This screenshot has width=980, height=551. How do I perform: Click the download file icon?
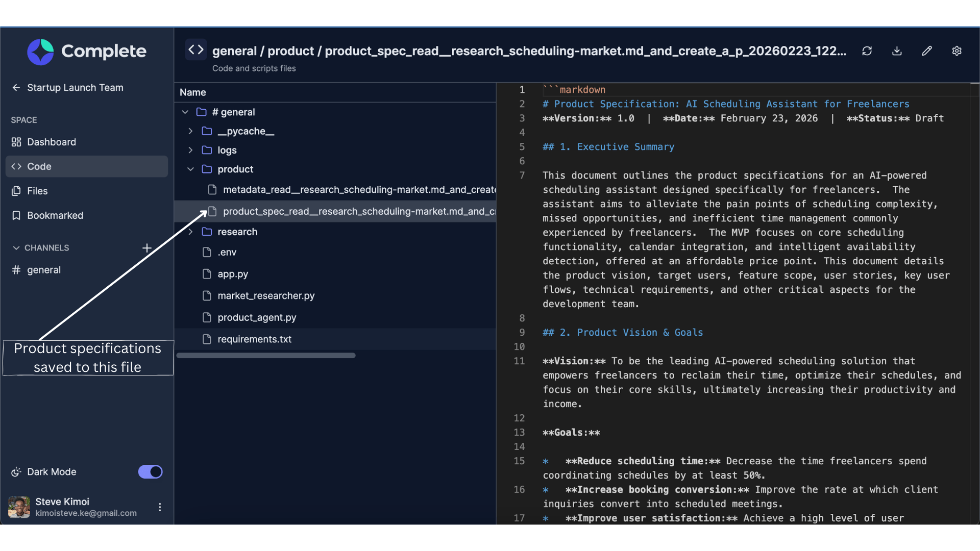897,51
